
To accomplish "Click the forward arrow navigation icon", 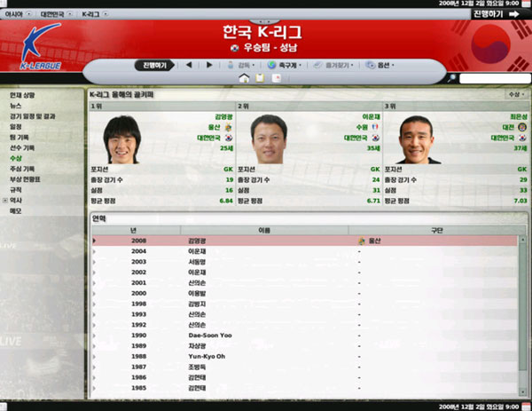I will pos(209,65).
